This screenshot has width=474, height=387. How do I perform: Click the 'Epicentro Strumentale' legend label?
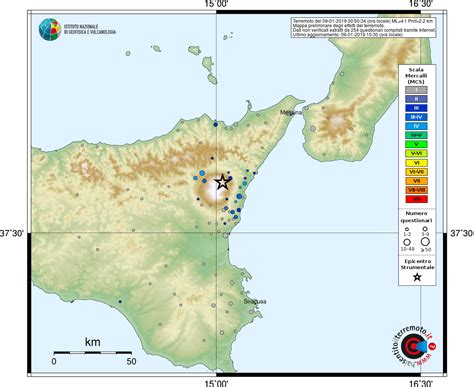417,264
